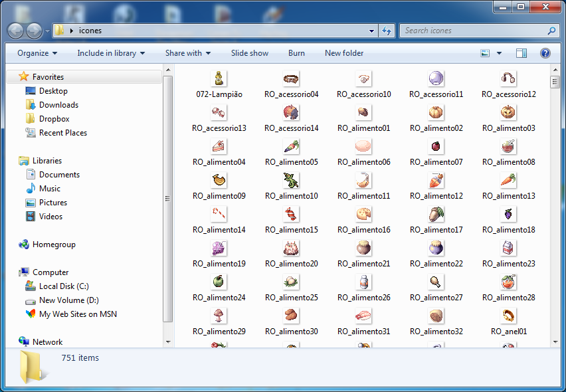
Task: Select the RO_alimento17 acorn icon
Action: tap(436, 214)
